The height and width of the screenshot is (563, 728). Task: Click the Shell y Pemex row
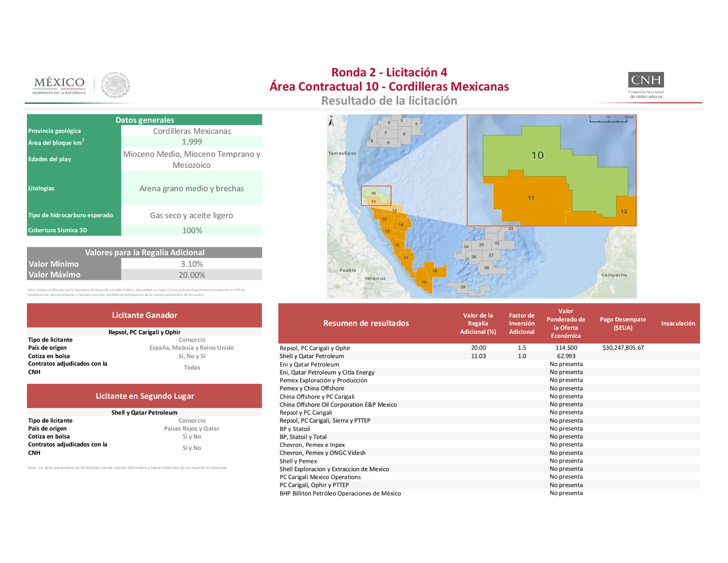tap(489, 461)
